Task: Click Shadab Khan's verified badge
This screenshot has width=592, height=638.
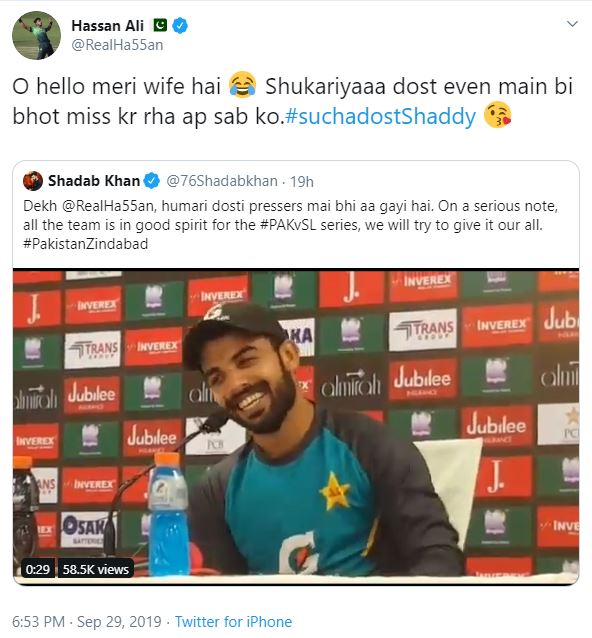Action: tap(152, 181)
